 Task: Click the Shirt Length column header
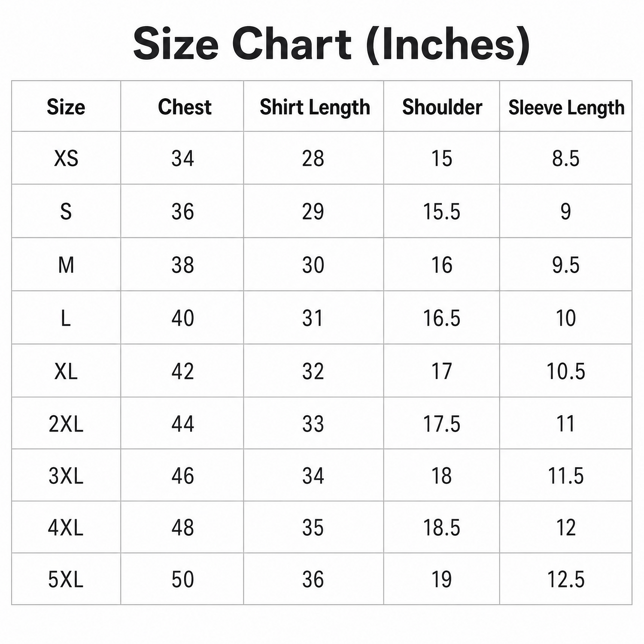click(315, 107)
